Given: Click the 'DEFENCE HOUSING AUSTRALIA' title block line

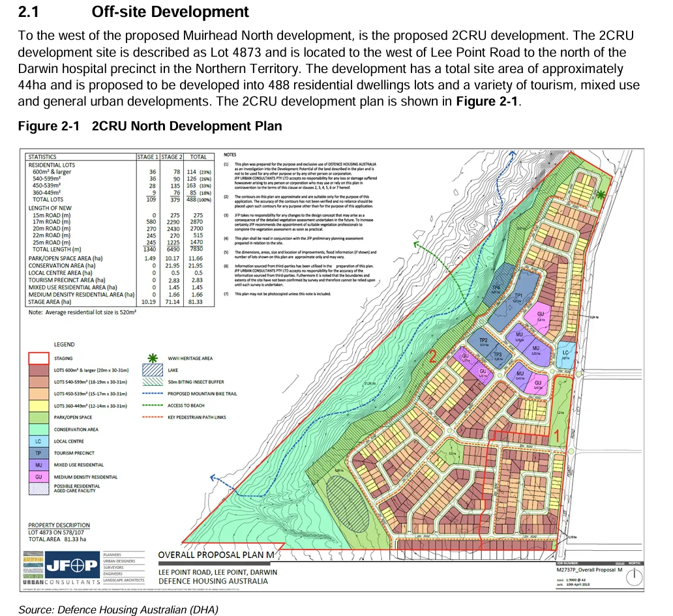Looking at the screenshot, I should pyautogui.click(x=213, y=581).
